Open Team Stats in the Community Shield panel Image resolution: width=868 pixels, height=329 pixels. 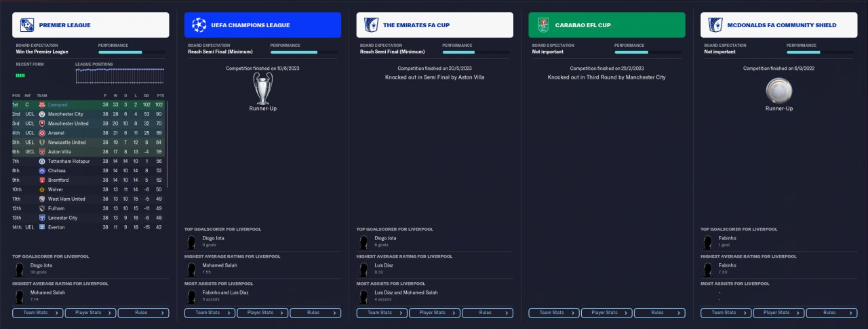pyautogui.click(x=727, y=313)
